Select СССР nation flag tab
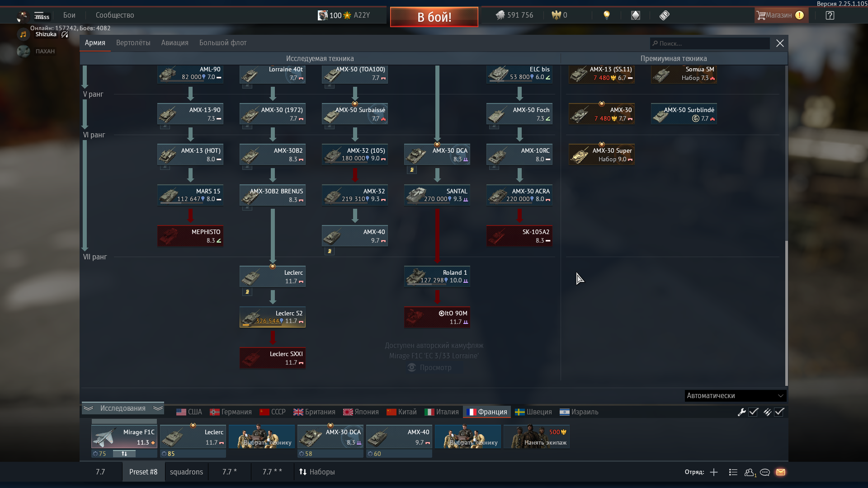Viewport: 868px width, 488px height. coord(273,412)
